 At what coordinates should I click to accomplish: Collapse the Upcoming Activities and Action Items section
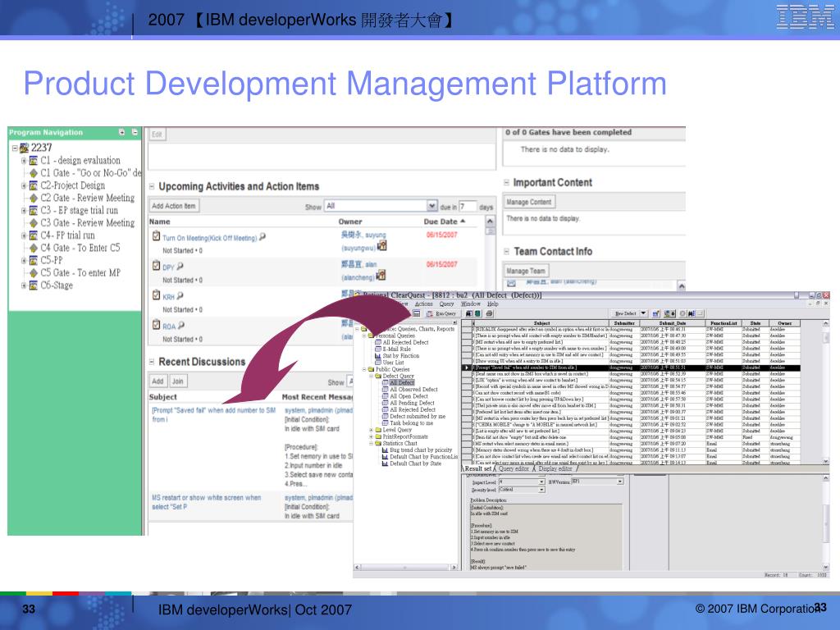click(152, 186)
